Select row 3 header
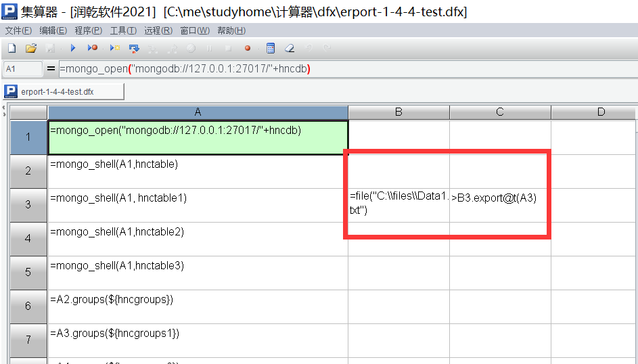 28,205
